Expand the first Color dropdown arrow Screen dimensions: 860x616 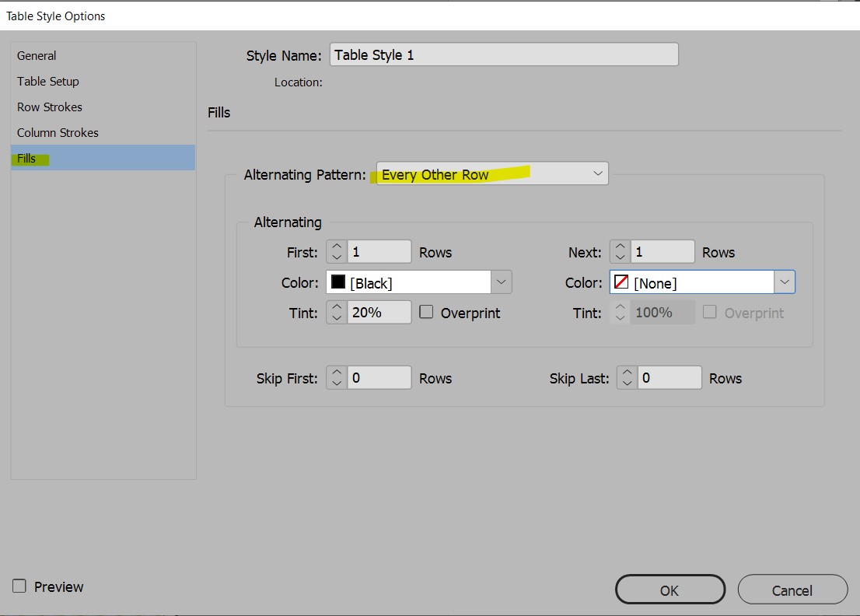(x=502, y=282)
